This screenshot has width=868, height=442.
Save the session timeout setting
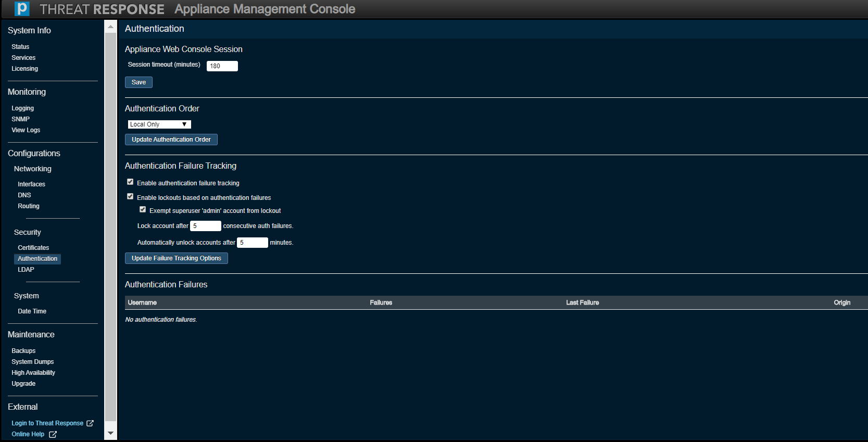(139, 82)
